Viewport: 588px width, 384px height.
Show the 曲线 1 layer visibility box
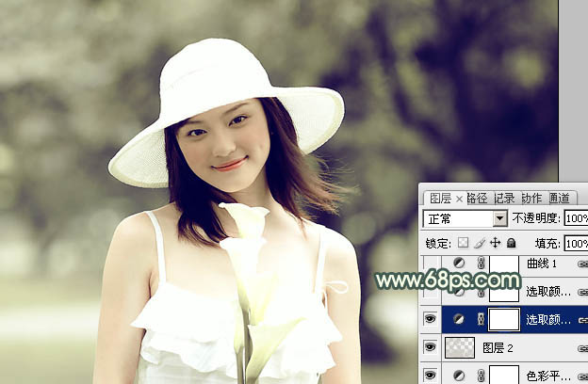(431, 264)
